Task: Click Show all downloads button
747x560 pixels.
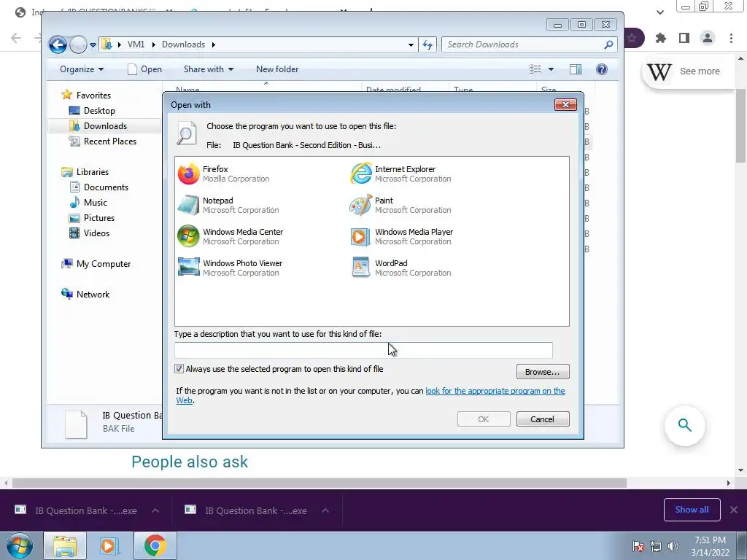Action: tap(692, 510)
